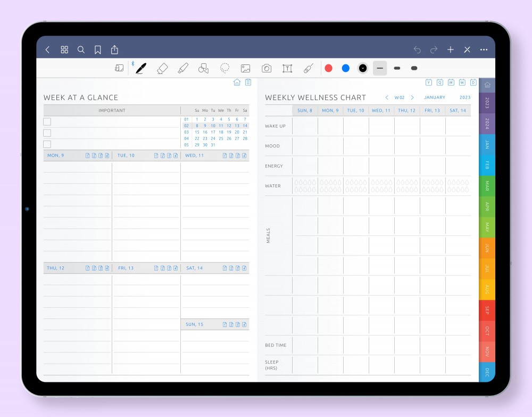Select the Highlighter tool

(183, 68)
